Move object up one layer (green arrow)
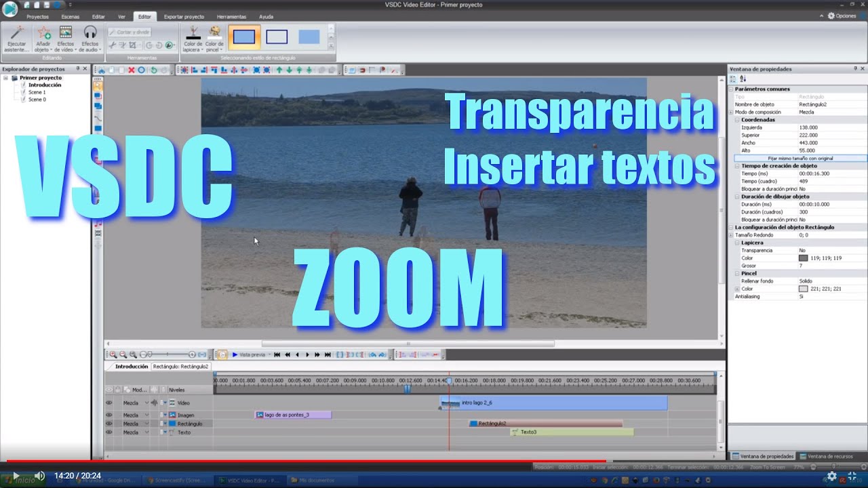This screenshot has width=868, height=488. click(x=279, y=70)
